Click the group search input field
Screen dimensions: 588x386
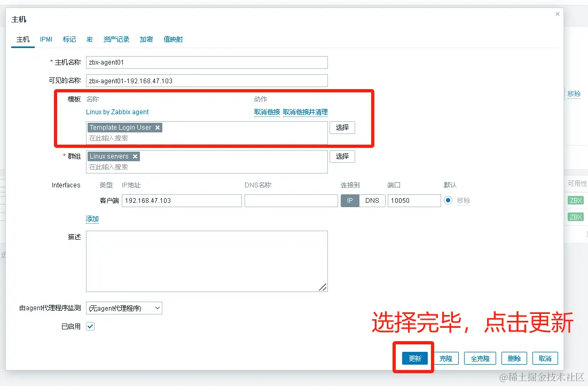pos(207,167)
